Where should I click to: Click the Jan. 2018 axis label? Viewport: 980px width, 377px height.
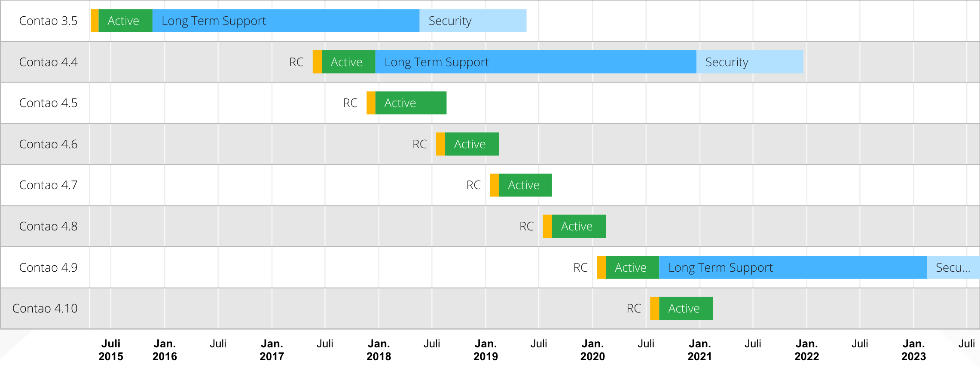tap(379, 350)
